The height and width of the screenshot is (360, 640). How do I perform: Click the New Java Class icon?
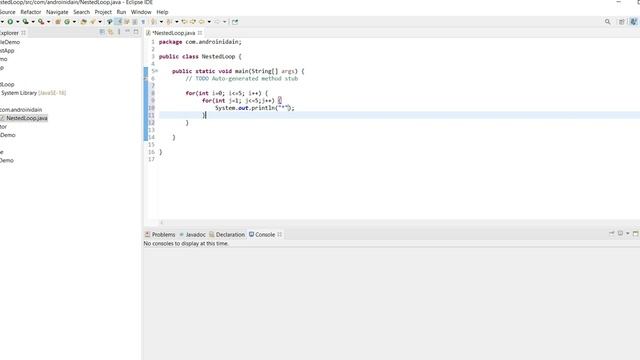point(67,22)
